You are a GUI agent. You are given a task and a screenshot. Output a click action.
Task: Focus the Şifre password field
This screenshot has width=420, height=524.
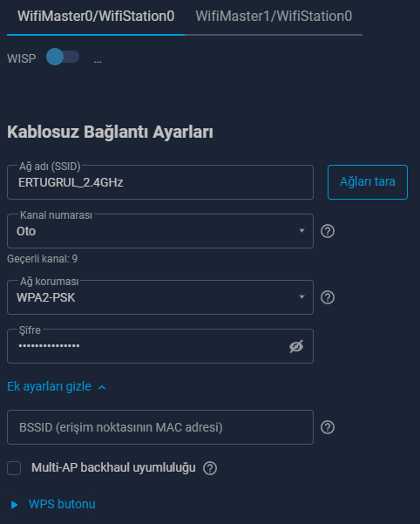coord(160,346)
